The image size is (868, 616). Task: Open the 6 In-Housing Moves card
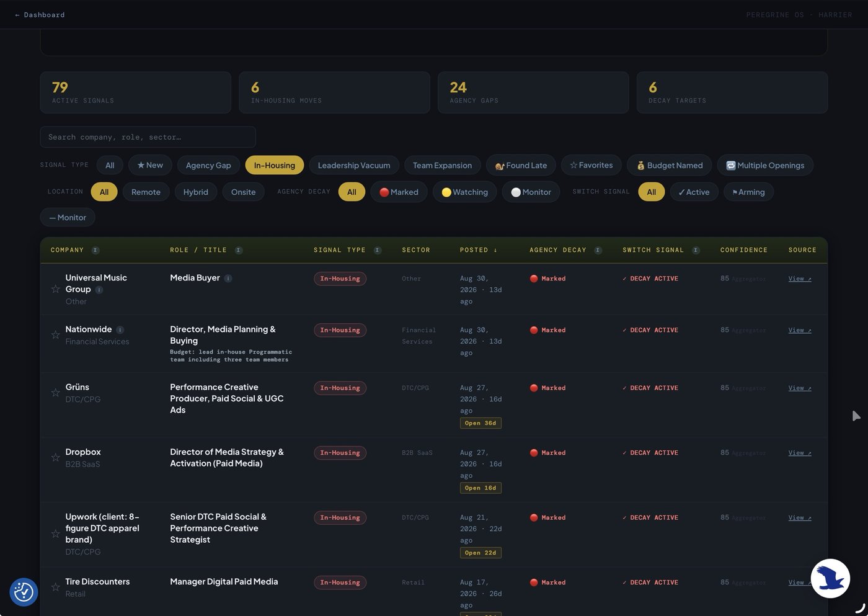(334, 92)
